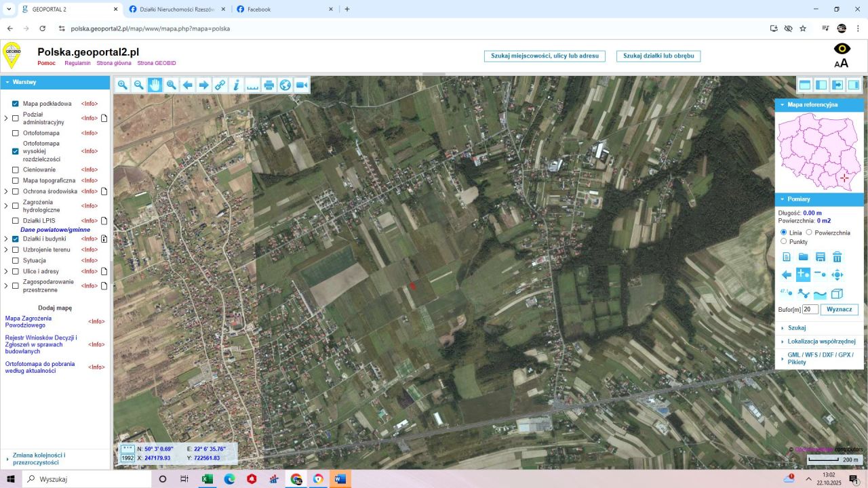Click the print map icon
Screen dimensions: 868x488
click(x=269, y=85)
